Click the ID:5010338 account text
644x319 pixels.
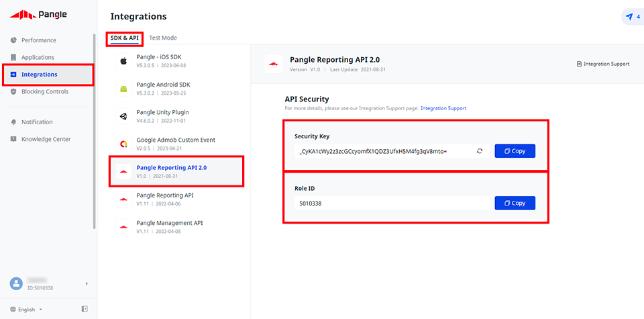click(40, 288)
